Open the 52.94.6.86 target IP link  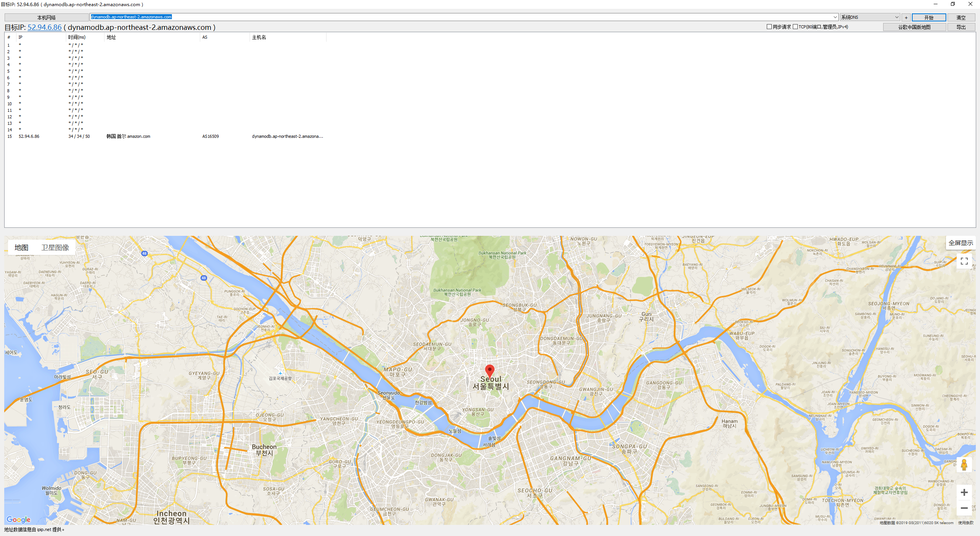coord(44,28)
